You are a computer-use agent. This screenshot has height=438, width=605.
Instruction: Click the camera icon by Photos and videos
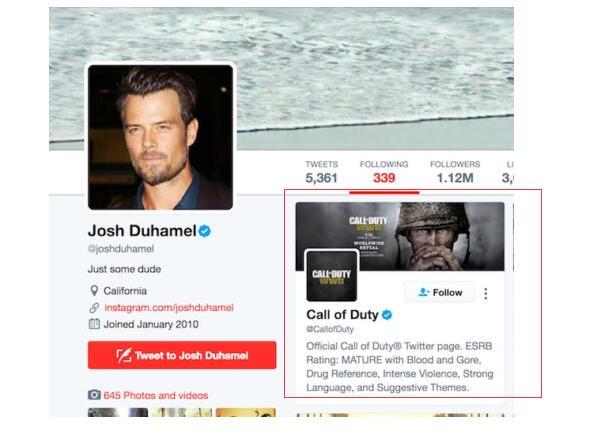click(x=94, y=395)
